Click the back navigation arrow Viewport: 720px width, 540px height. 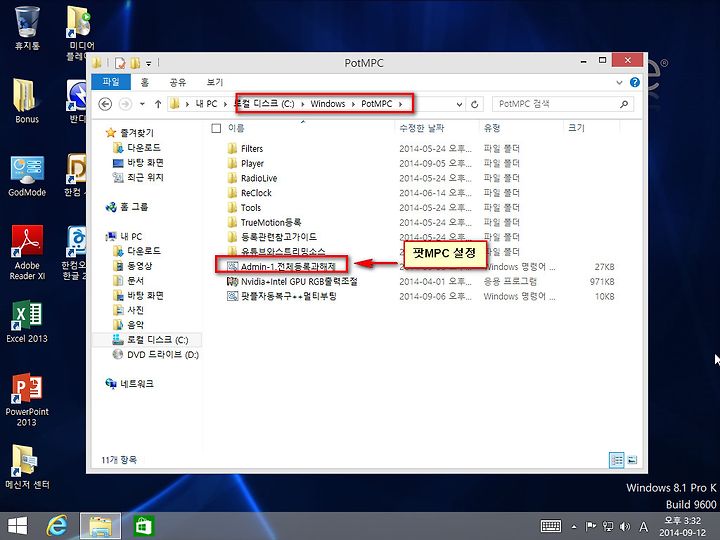coord(105,104)
